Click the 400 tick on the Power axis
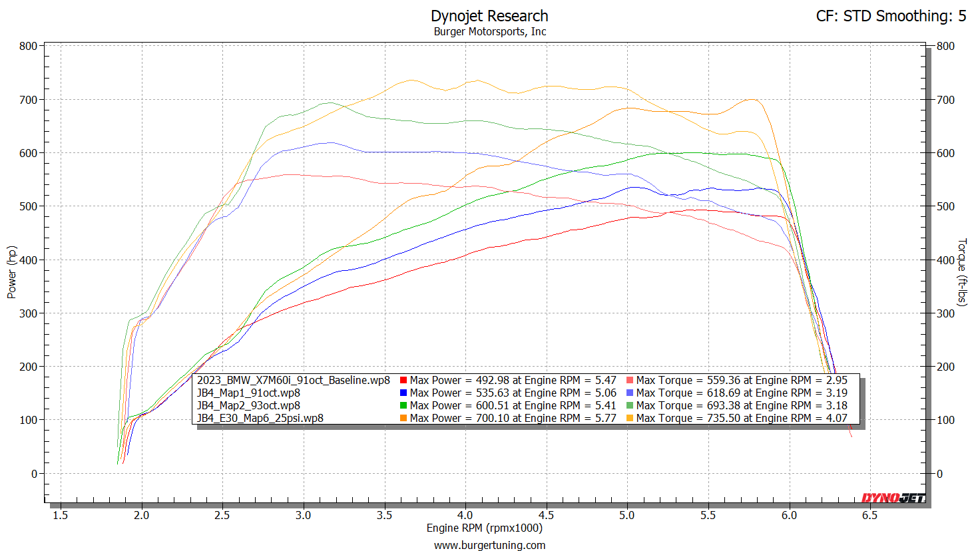This screenshot has height=551, width=980. tap(28, 260)
